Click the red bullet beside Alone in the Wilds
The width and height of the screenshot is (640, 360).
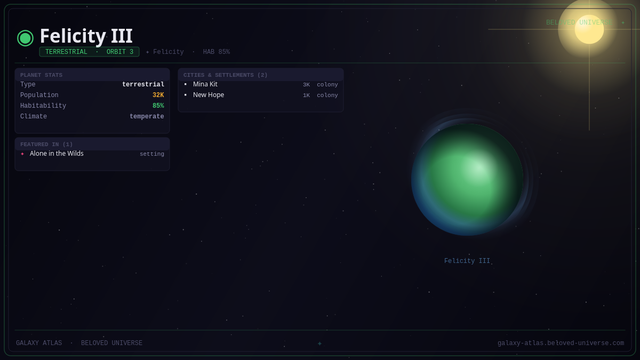(22, 154)
